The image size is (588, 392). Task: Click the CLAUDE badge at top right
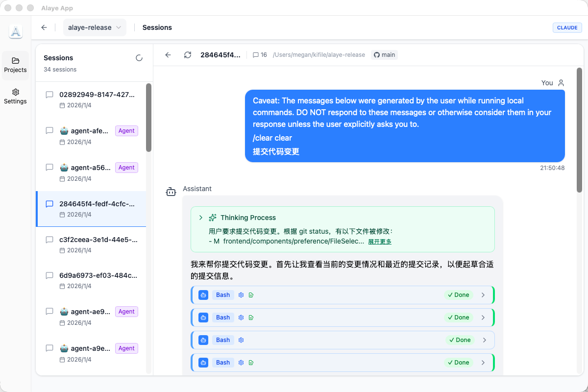(x=567, y=27)
